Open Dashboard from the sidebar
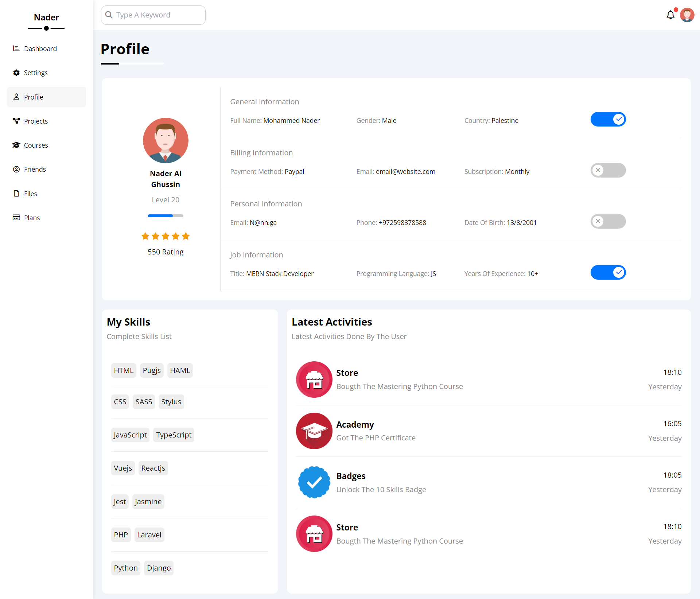 (x=46, y=48)
